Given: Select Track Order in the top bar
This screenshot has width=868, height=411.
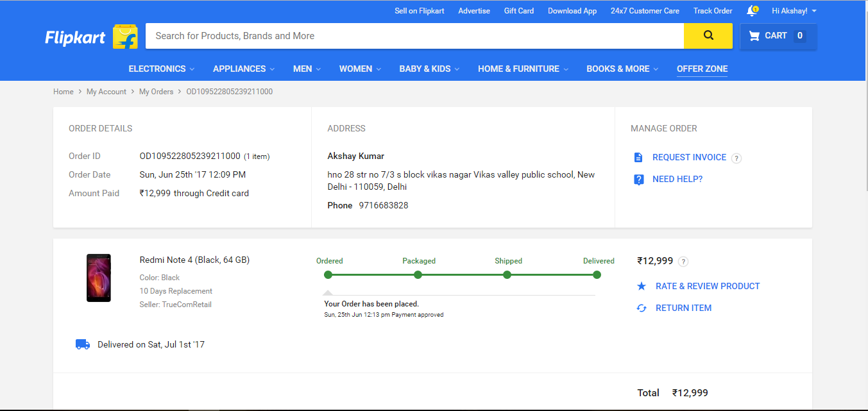Looking at the screenshot, I should coord(712,11).
